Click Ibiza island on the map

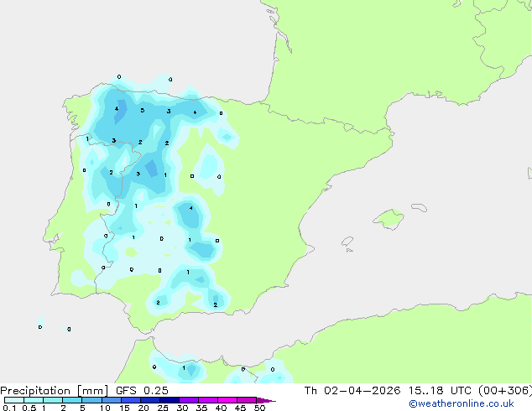pyautogui.click(x=347, y=242)
